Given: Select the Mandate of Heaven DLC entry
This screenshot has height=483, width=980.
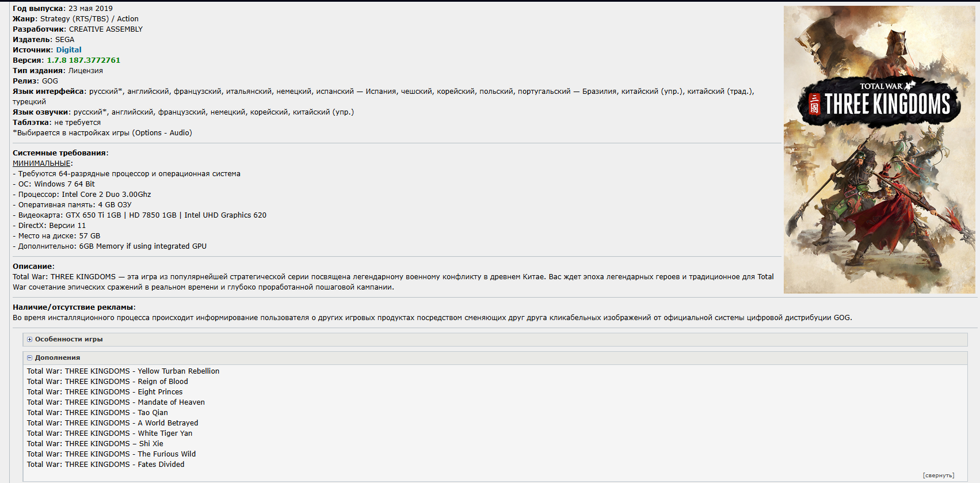Looking at the screenshot, I should pyautogui.click(x=116, y=402).
